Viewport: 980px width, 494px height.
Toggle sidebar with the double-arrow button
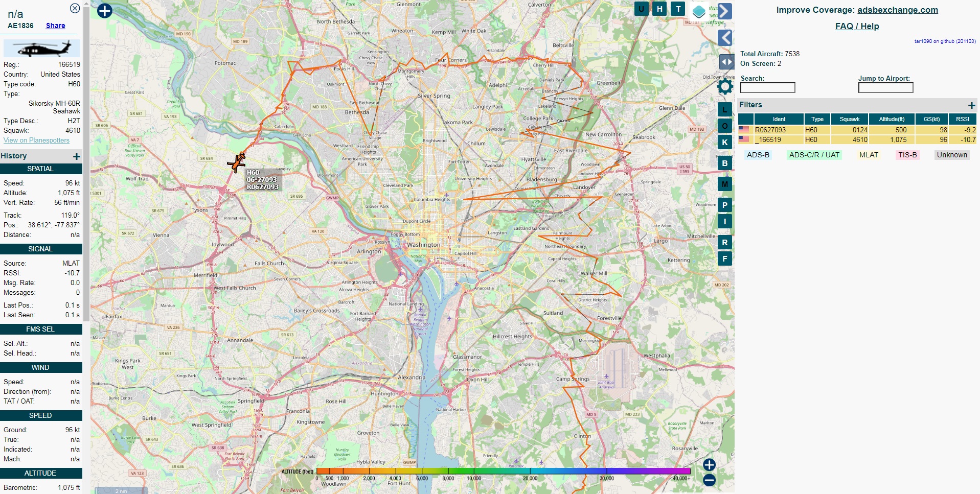pos(726,62)
